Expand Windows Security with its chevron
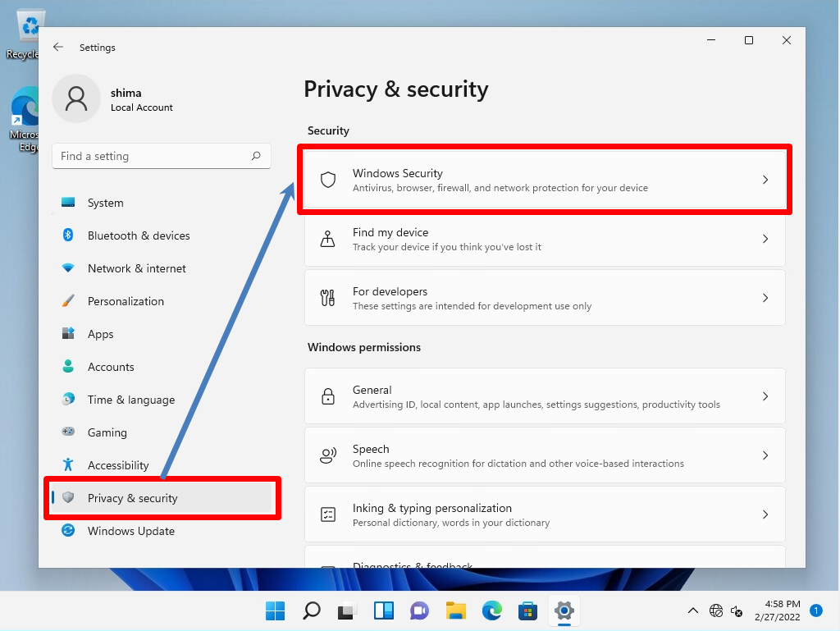This screenshot has height=631, width=840. click(765, 180)
